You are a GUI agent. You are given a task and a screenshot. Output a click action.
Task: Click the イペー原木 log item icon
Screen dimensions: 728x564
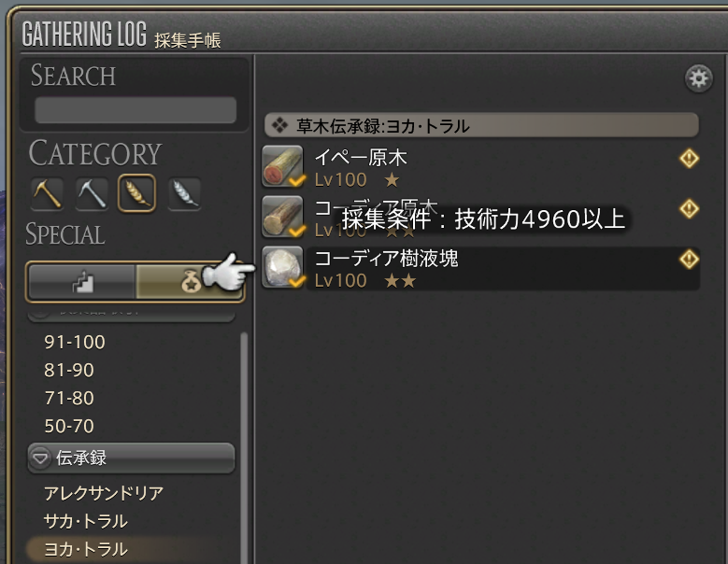coord(282,166)
